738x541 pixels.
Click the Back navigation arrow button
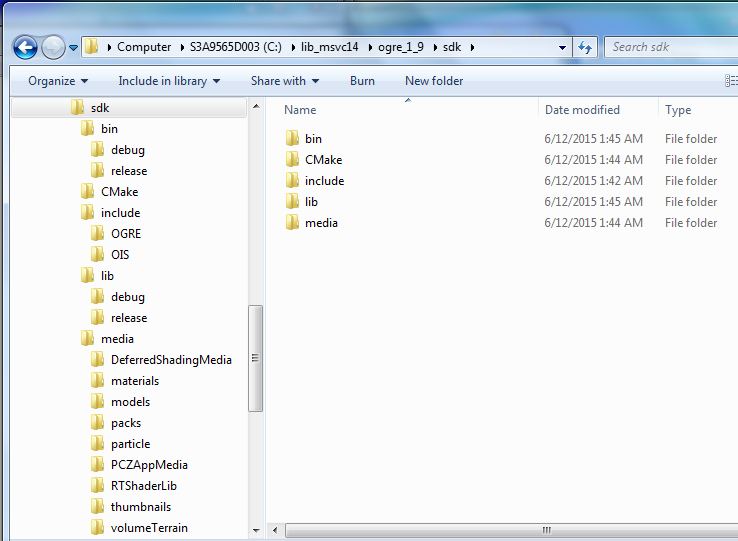tap(25, 48)
